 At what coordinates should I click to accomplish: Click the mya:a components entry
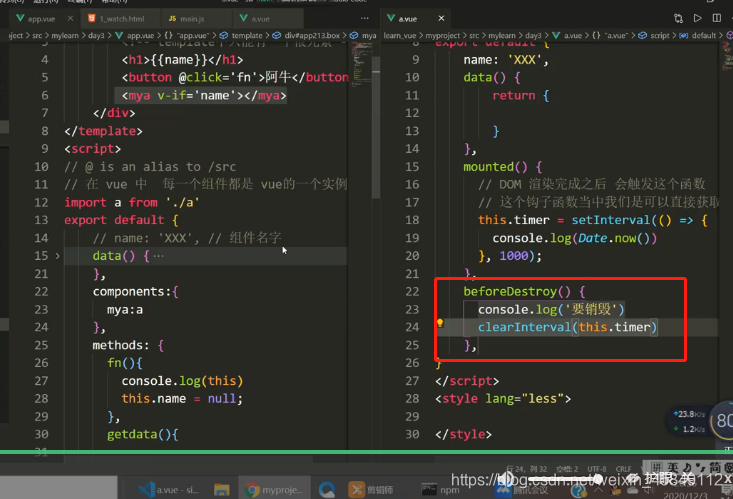125,310
